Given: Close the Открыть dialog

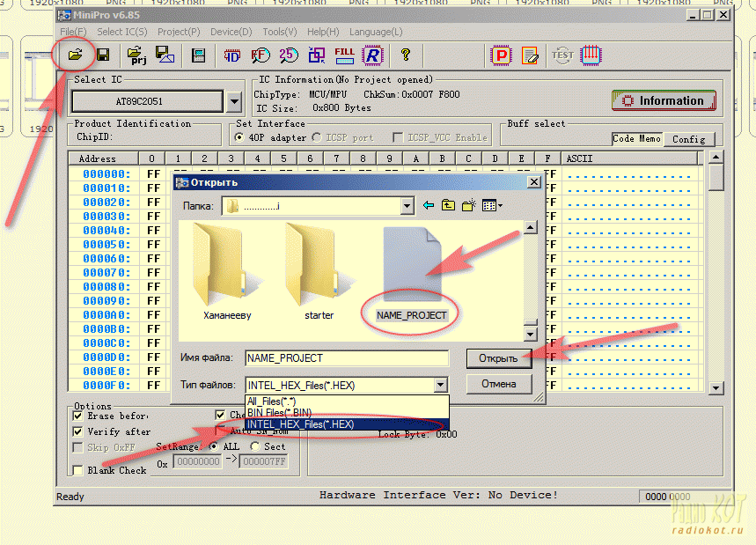Looking at the screenshot, I should (x=533, y=182).
